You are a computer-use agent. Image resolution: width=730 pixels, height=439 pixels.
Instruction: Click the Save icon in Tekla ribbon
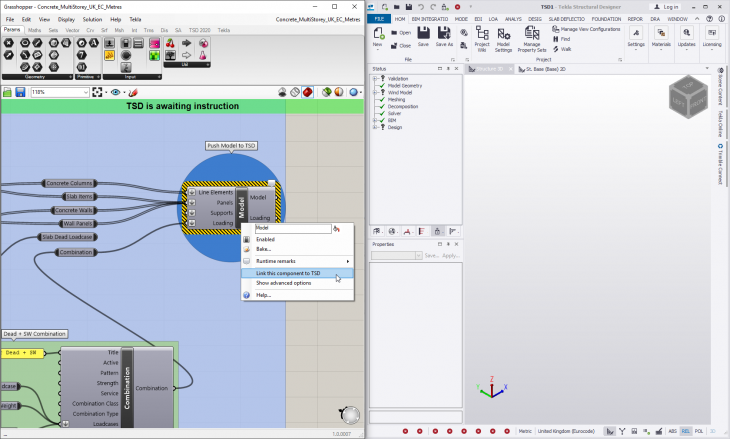[x=423, y=37]
